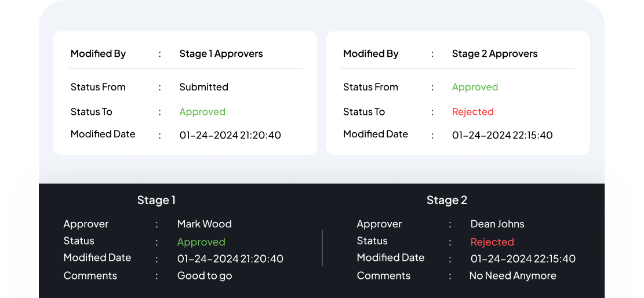
Task: Click the "Comments" label beside "No Need Anymore"
Action: 383,276
